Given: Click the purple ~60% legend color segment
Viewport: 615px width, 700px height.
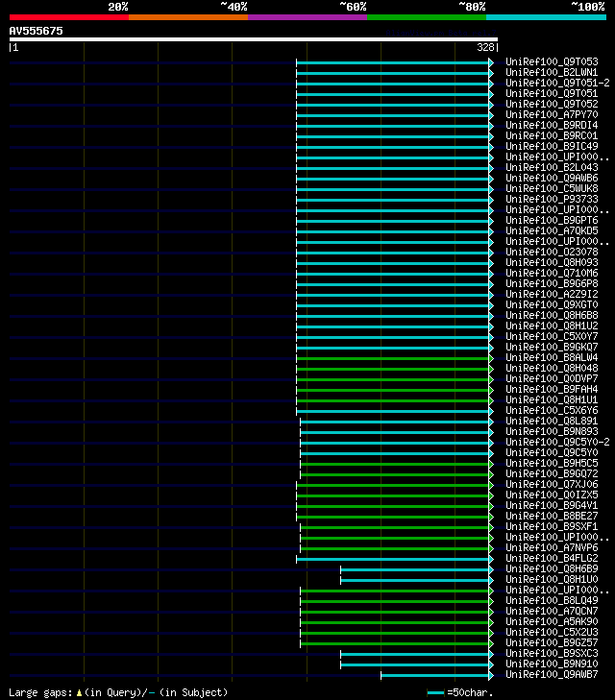Looking at the screenshot, I should pos(307,17).
